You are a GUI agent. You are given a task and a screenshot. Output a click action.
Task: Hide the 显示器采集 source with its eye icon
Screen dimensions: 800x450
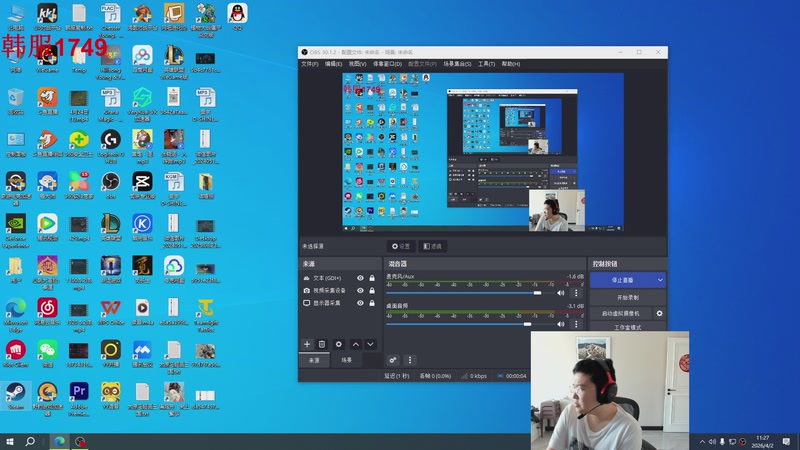pyautogui.click(x=360, y=303)
